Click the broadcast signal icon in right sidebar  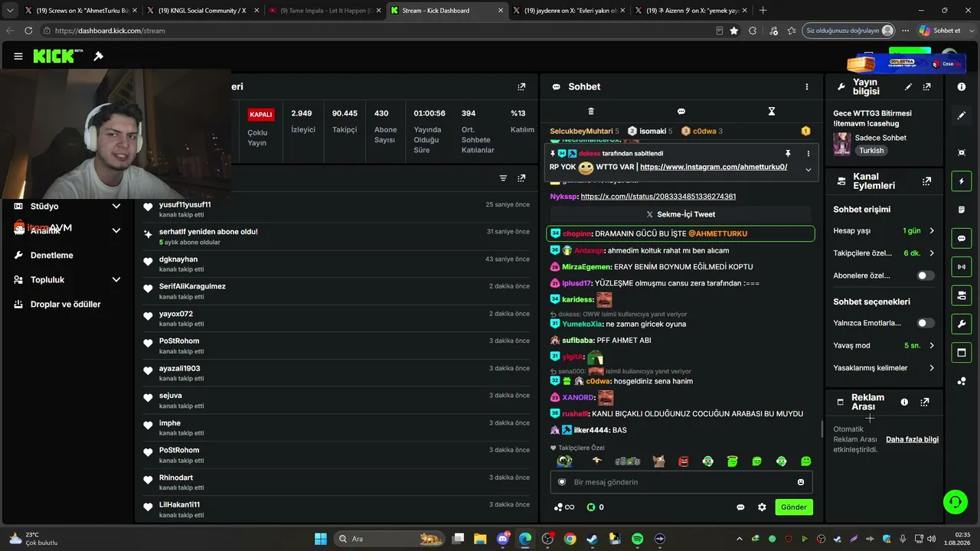[962, 266]
